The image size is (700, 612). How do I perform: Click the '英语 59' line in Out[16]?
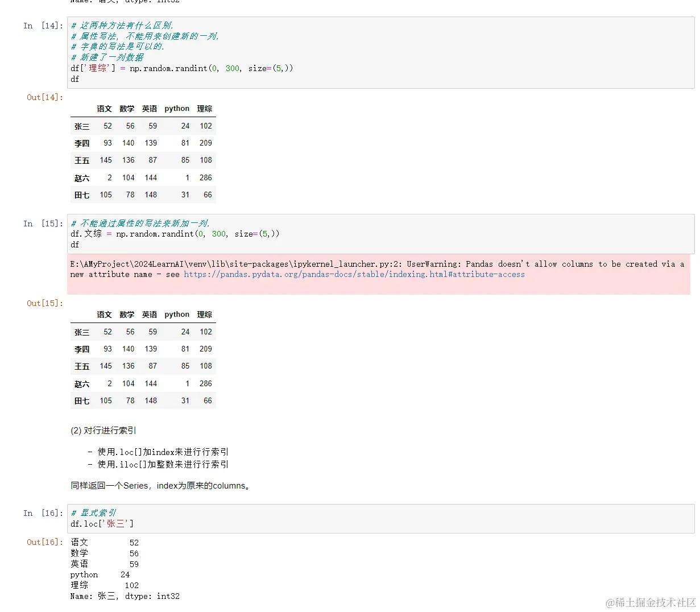pyautogui.click(x=105, y=564)
